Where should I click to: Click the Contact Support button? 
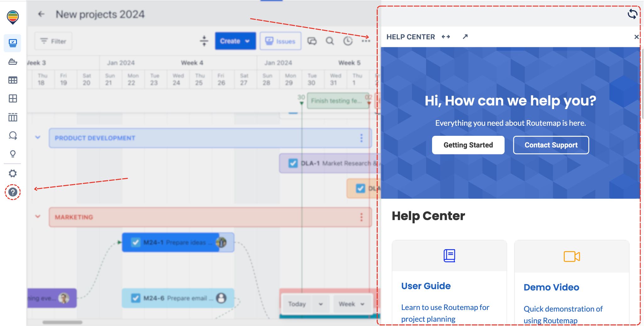click(x=551, y=145)
